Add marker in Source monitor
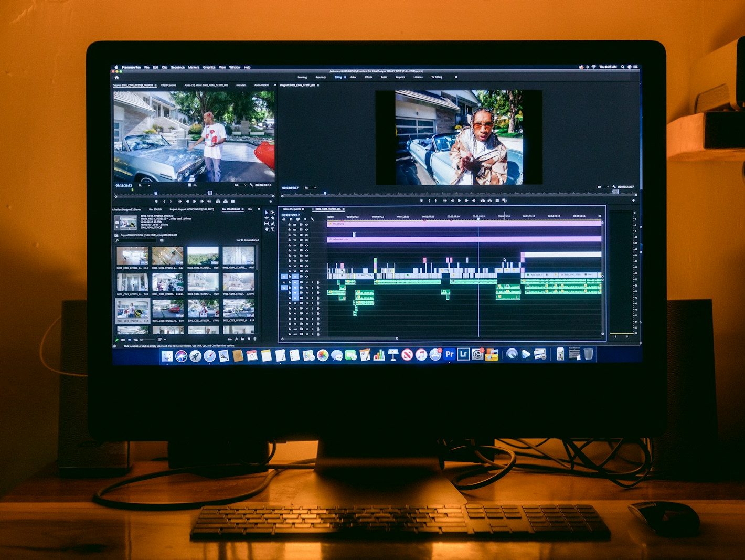Viewport: 745px width, 560px height. (x=156, y=201)
